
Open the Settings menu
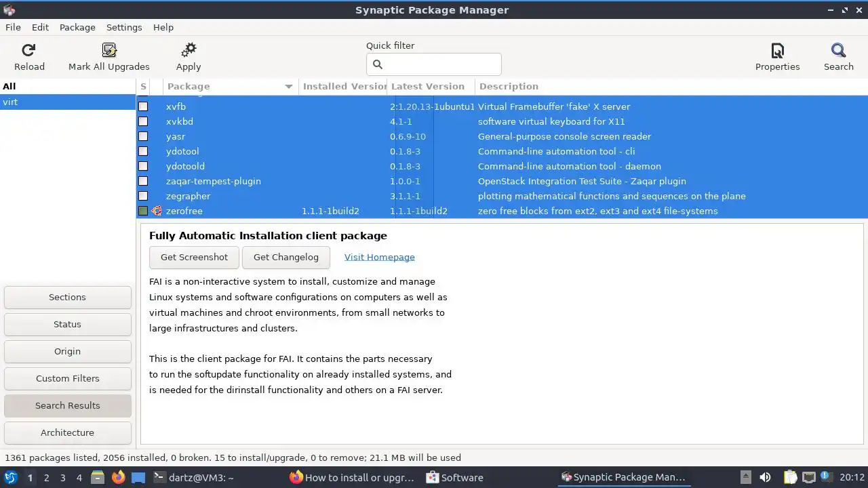tap(124, 27)
